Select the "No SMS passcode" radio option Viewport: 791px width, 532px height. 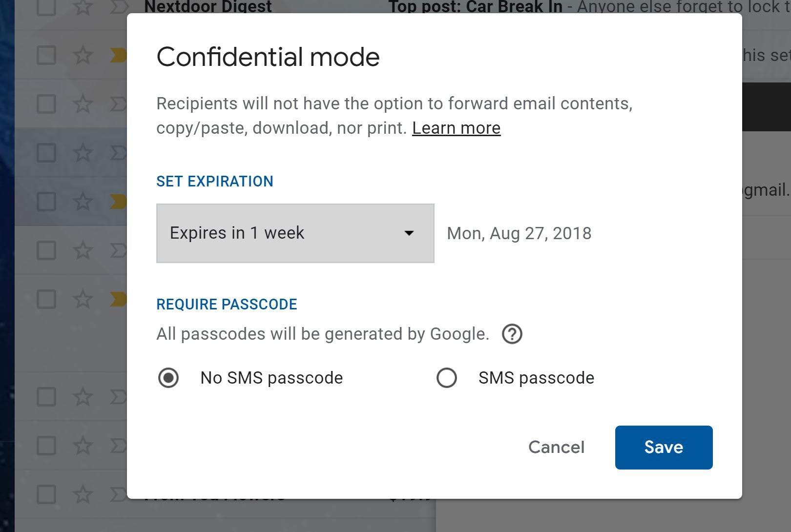click(x=168, y=378)
